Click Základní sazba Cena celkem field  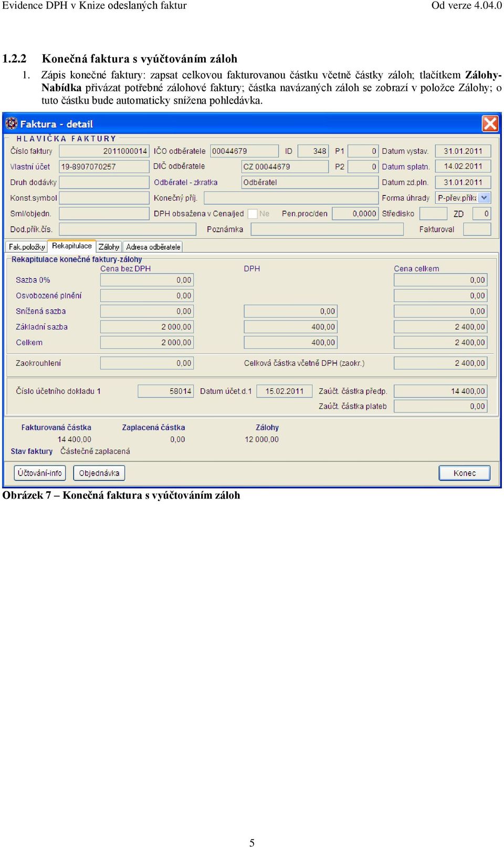(x=440, y=327)
